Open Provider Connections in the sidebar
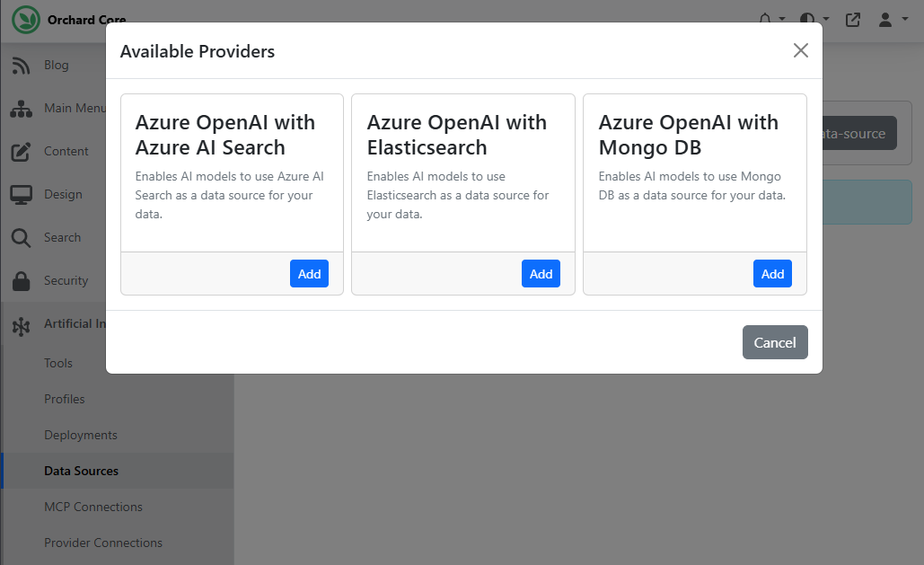 click(x=103, y=543)
